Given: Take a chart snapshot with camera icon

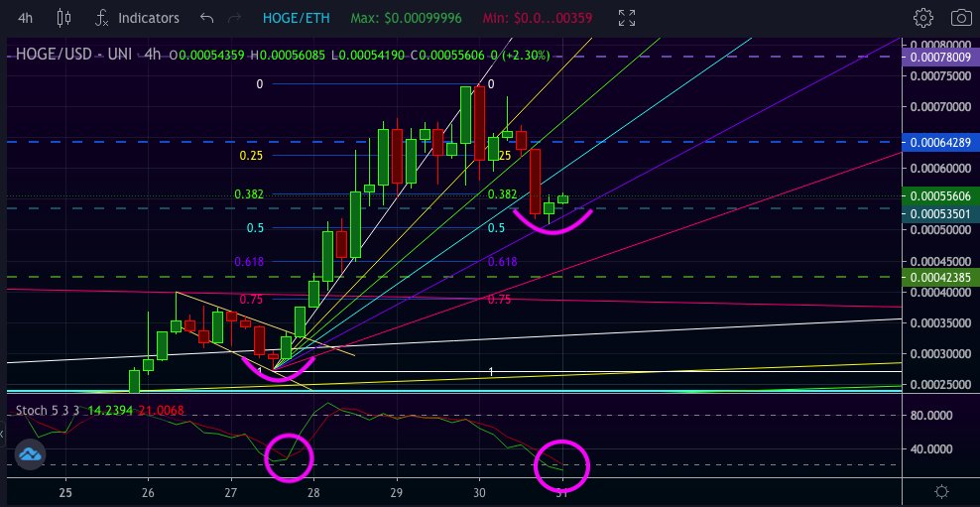Looking at the screenshot, I should pyautogui.click(x=962, y=18).
